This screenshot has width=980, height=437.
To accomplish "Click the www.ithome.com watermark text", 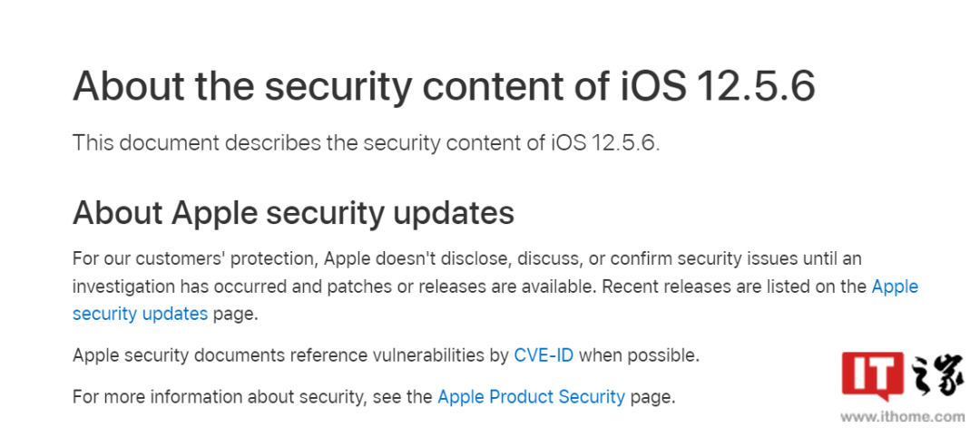I will [x=903, y=416].
